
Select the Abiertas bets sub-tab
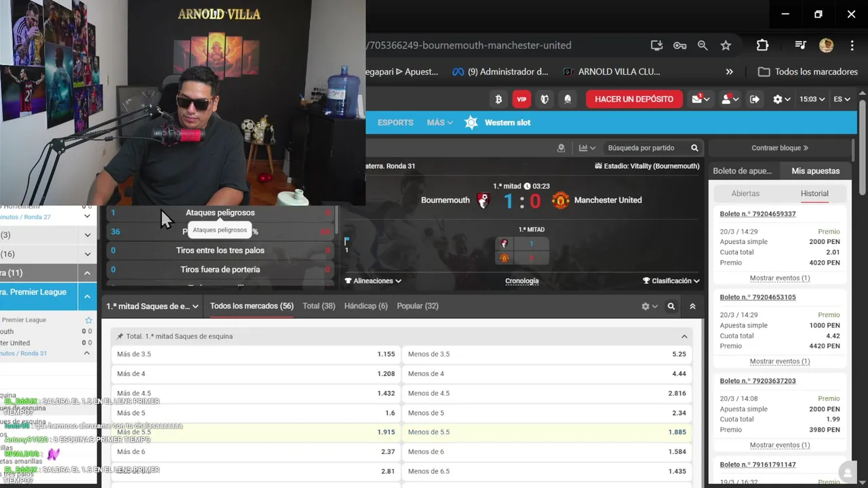[745, 193]
